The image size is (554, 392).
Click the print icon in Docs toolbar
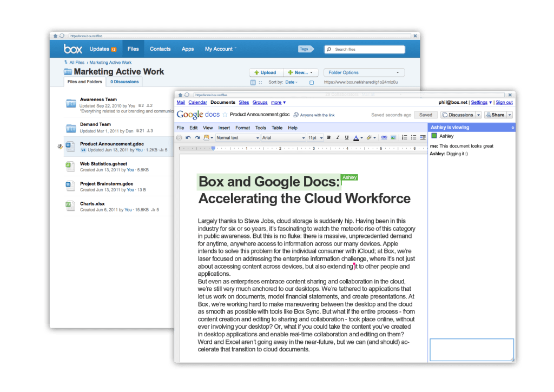click(179, 138)
